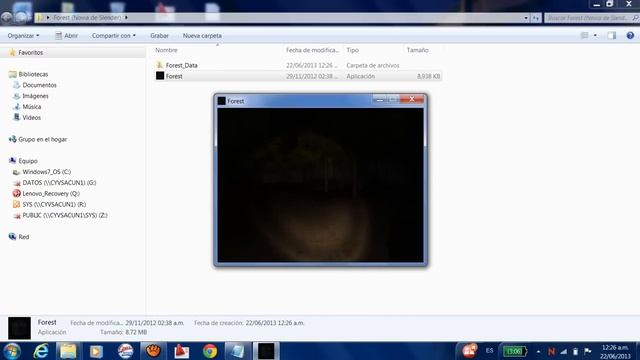Go back with the Explorer back arrow
The height and width of the screenshot is (360, 640).
click(7, 18)
